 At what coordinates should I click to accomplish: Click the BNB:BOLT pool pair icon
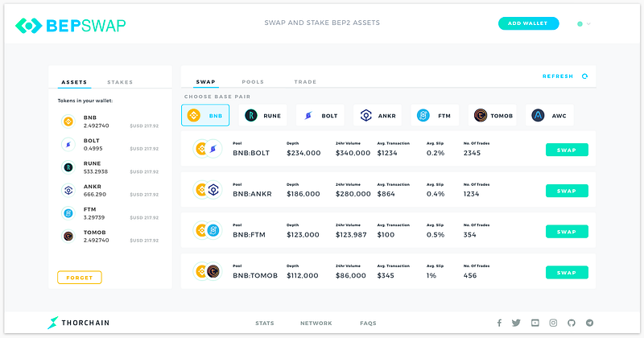pos(208,149)
